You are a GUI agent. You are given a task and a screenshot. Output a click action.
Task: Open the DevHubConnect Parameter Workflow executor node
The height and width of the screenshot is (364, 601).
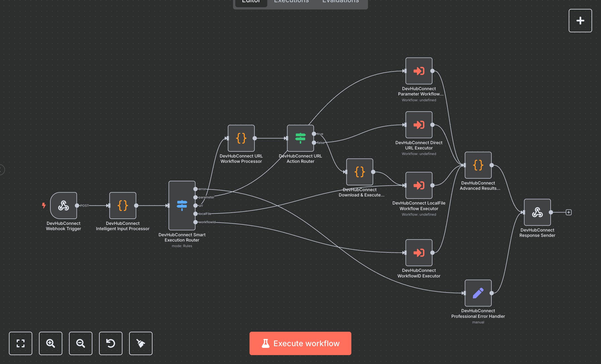click(x=418, y=71)
